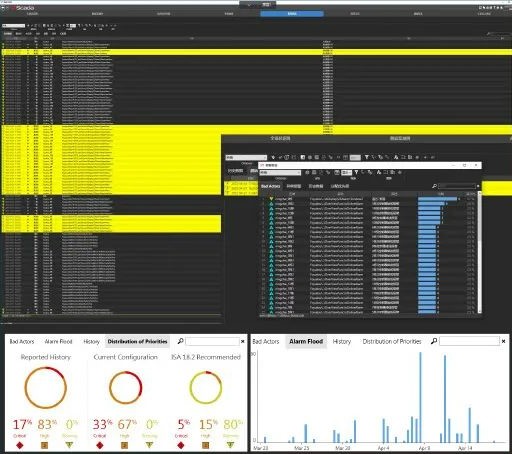The width and height of the screenshot is (512, 454).
Task: Click the orange High square under Current Configuration
Action: (124, 445)
